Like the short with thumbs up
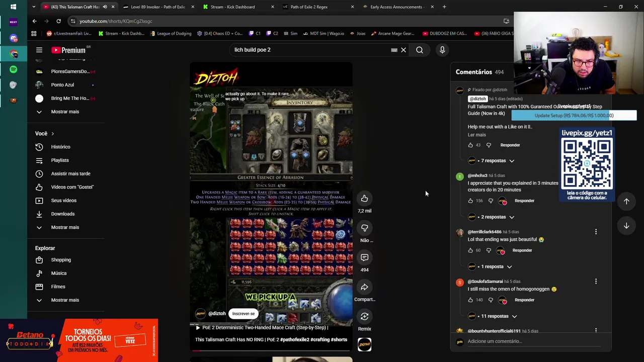Image resolution: width=644 pixels, height=362 pixels. [365, 198]
